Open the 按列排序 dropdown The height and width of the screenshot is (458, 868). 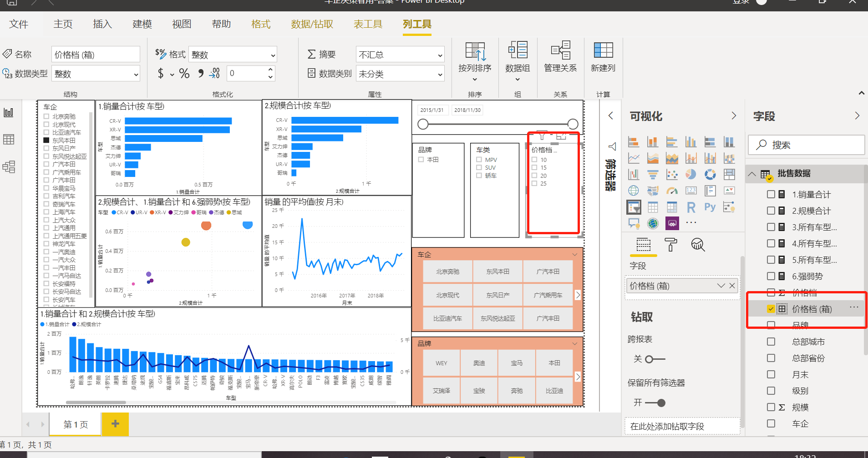coord(475,62)
